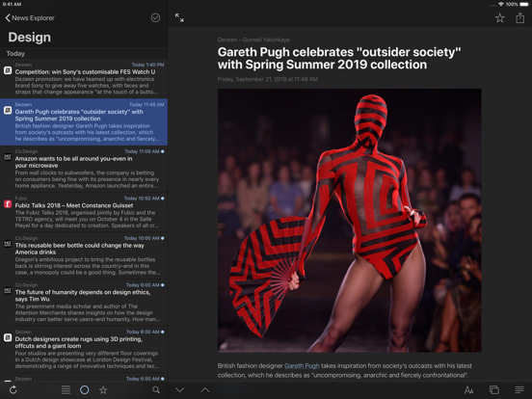Refresh the Design feed
This screenshot has width=532, height=399.
13,389
